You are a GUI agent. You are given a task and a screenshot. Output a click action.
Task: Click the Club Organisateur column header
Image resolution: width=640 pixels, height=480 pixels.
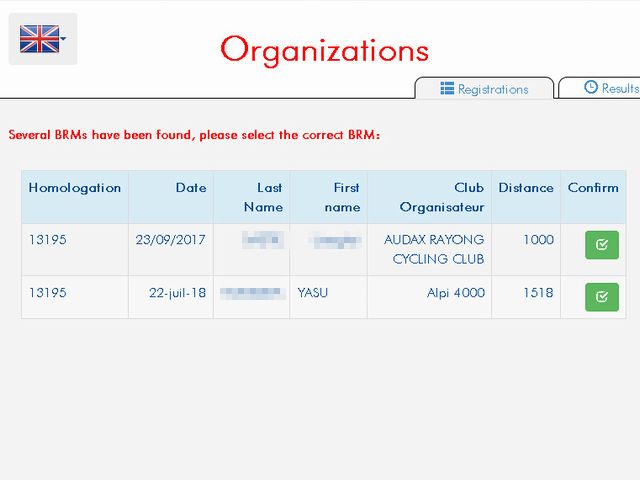click(441, 197)
